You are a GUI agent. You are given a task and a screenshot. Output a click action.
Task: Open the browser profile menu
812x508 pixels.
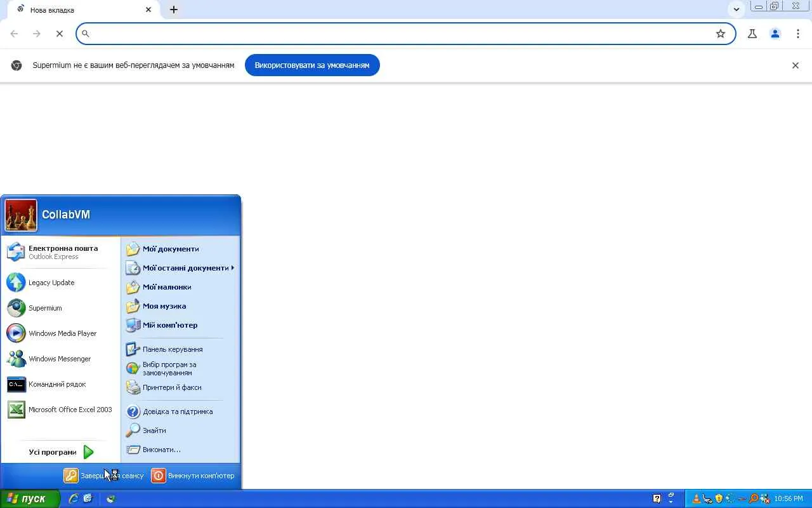(775, 34)
